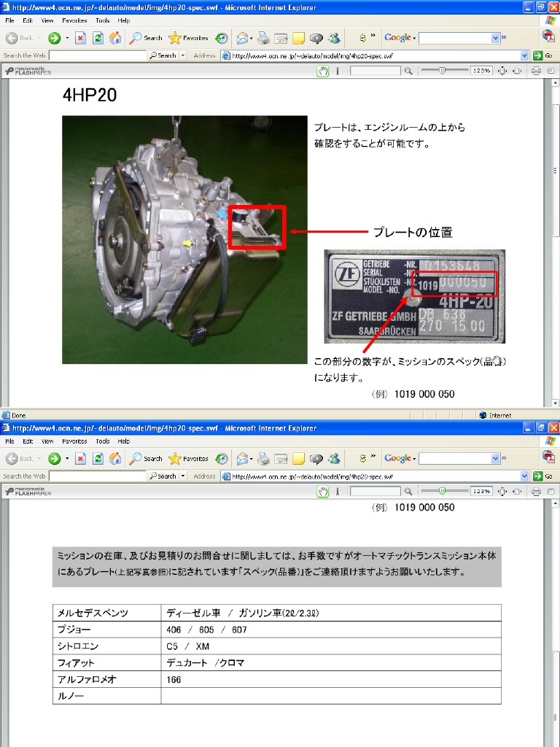Click the メルセデスベンツ table cell
The height and width of the screenshot is (747, 560).
click(x=106, y=613)
